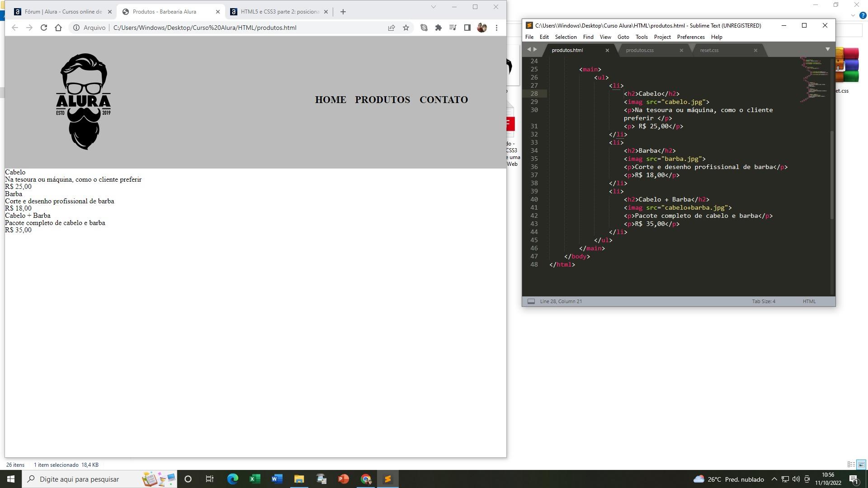Open the Skype extension icon
This screenshot has width=868, height=488.
click(x=424, y=28)
